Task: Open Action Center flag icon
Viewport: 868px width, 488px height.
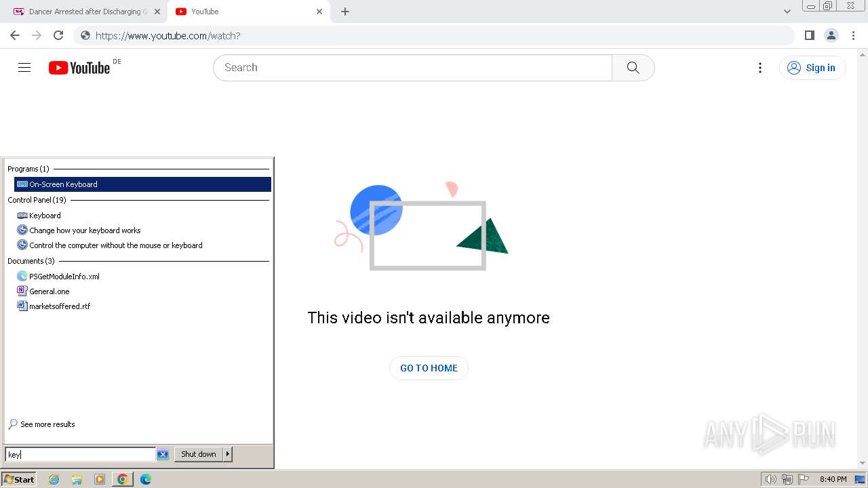Action: click(804, 479)
